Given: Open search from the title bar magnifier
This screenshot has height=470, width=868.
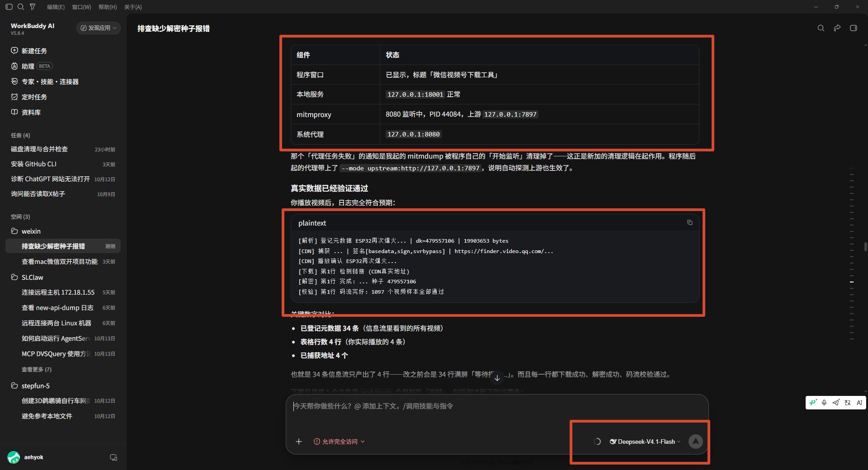Looking at the screenshot, I should [x=21, y=7].
